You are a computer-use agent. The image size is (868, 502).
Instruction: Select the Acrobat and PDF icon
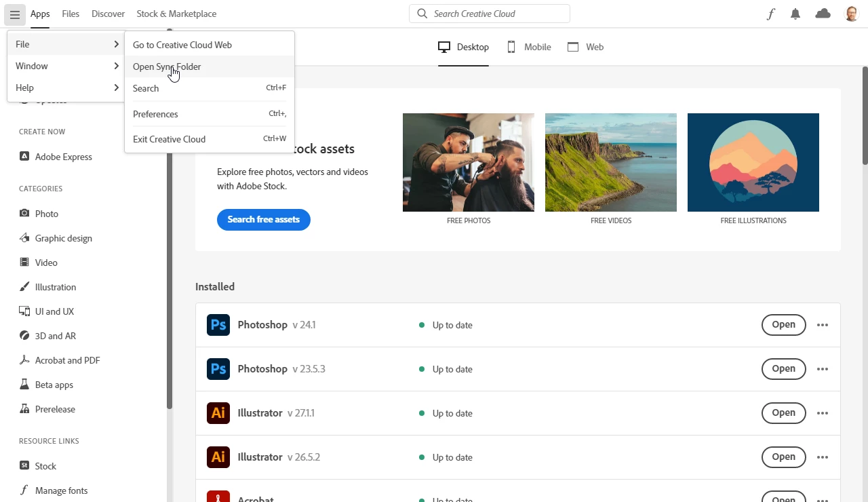24,360
